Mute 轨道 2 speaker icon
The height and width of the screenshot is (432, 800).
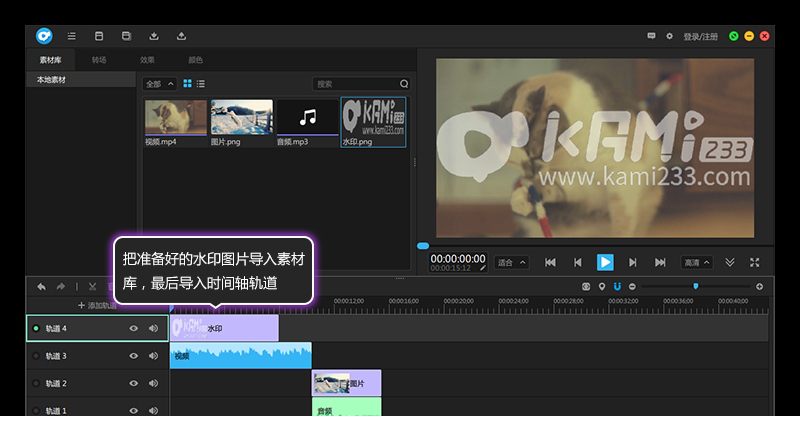pyautogui.click(x=153, y=384)
